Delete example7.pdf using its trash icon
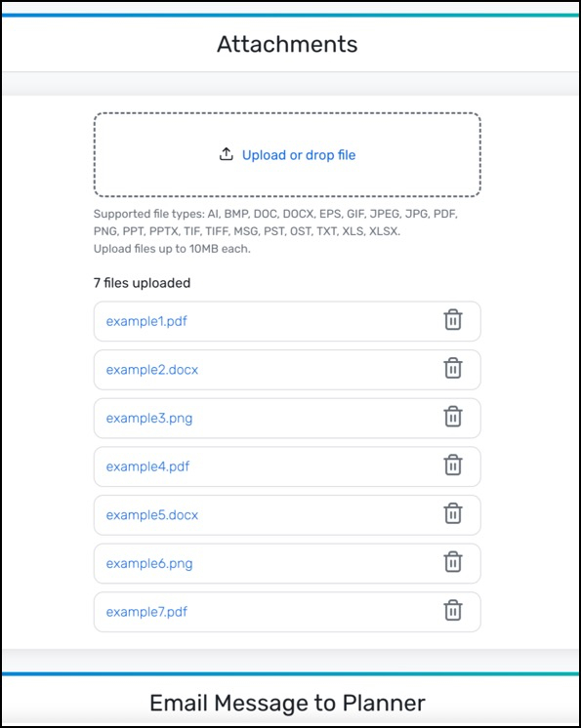This screenshot has height=728, width=581. (x=453, y=611)
